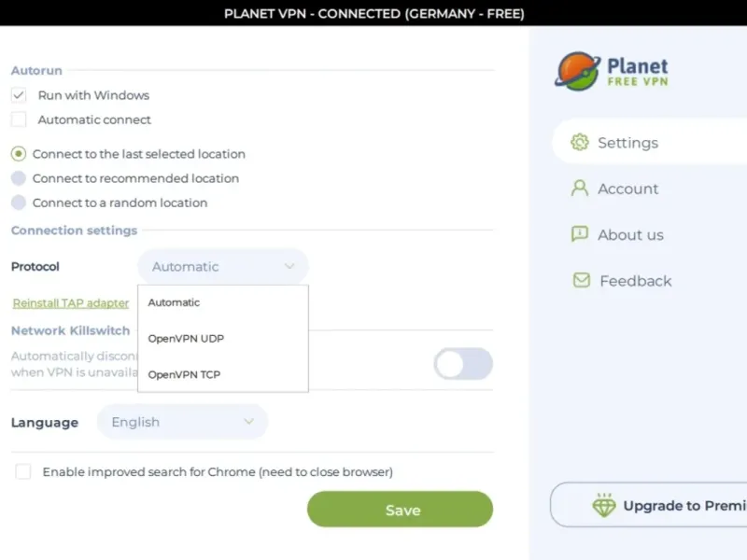The width and height of the screenshot is (747, 560).
Task: Click the Reinstall TAP adapter link
Action: 71,303
